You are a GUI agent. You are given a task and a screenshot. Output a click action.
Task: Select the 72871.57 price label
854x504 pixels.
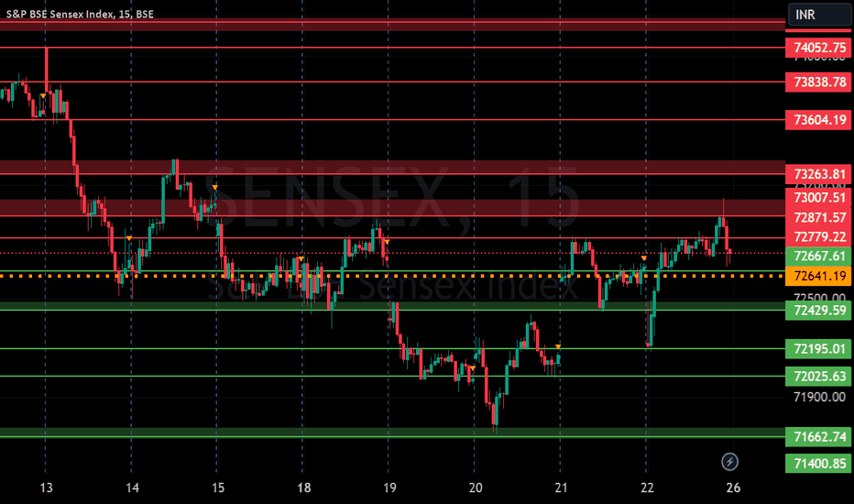coord(818,217)
